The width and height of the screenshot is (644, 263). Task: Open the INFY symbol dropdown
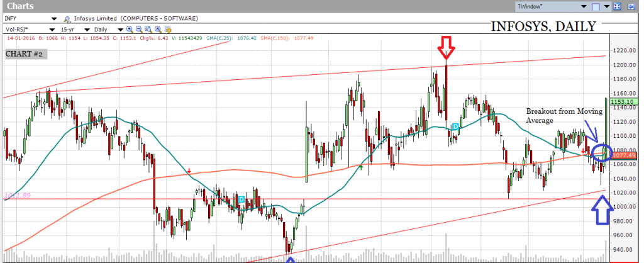click(x=54, y=19)
